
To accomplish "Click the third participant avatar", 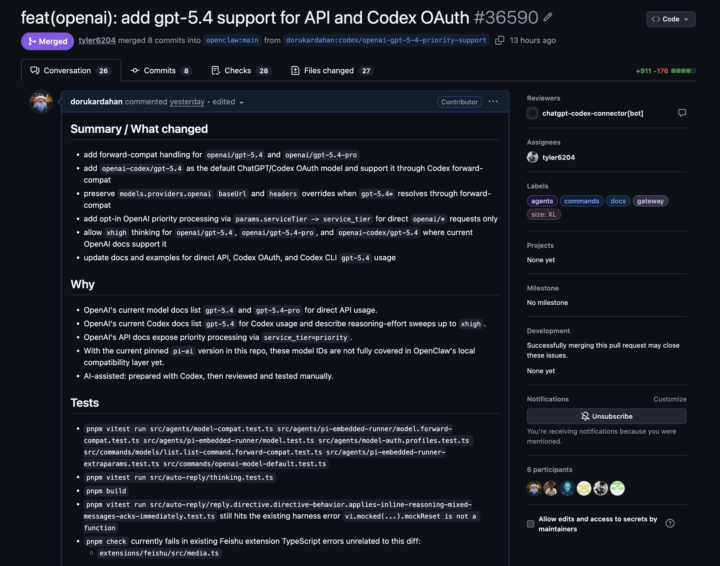I will [x=567, y=488].
